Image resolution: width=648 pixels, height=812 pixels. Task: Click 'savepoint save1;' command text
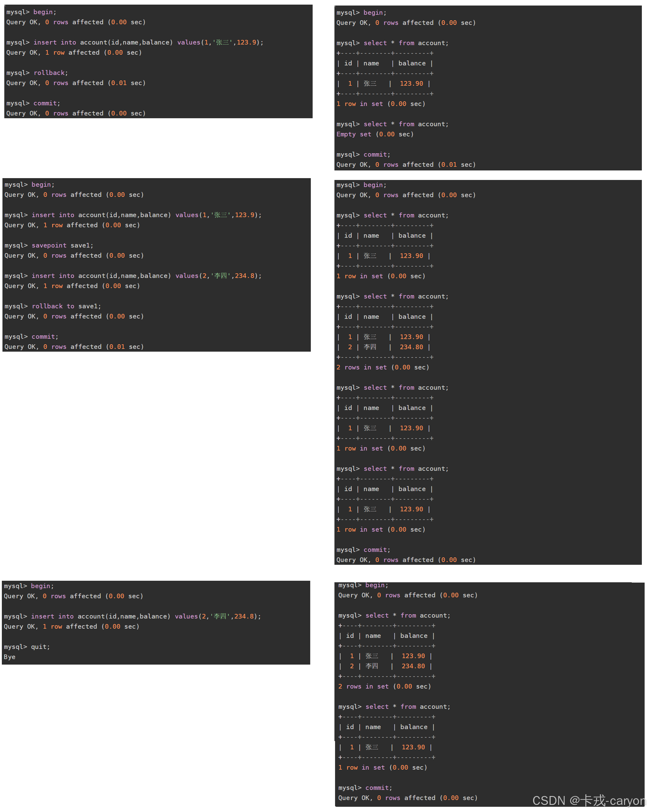pyautogui.click(x=62, y=245)
